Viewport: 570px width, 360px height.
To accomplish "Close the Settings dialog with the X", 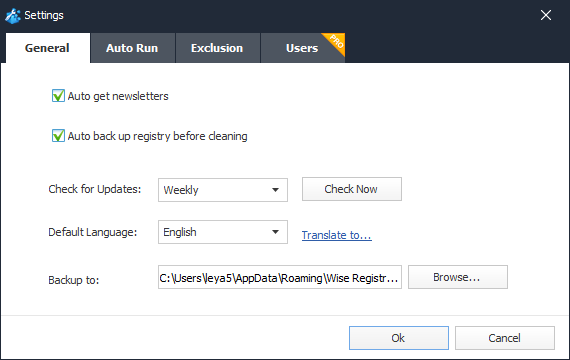I will point(546,15).
